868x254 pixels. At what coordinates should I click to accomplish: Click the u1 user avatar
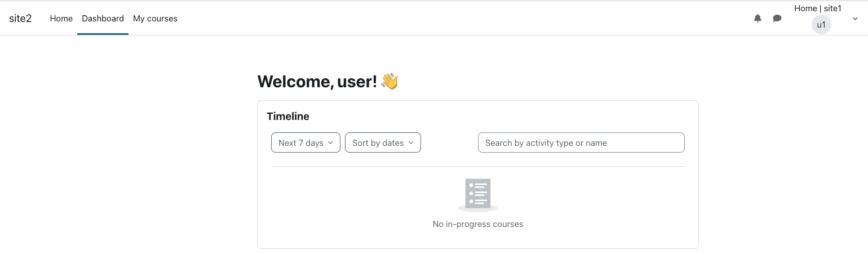point(821,25)
